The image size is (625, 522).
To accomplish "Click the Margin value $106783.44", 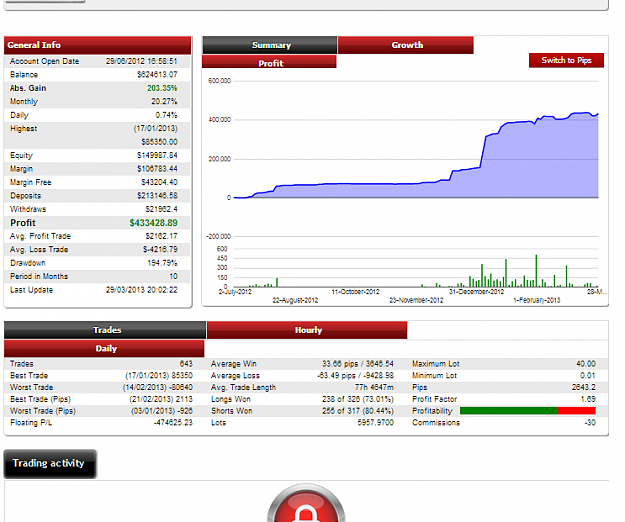I will point(157,169).
